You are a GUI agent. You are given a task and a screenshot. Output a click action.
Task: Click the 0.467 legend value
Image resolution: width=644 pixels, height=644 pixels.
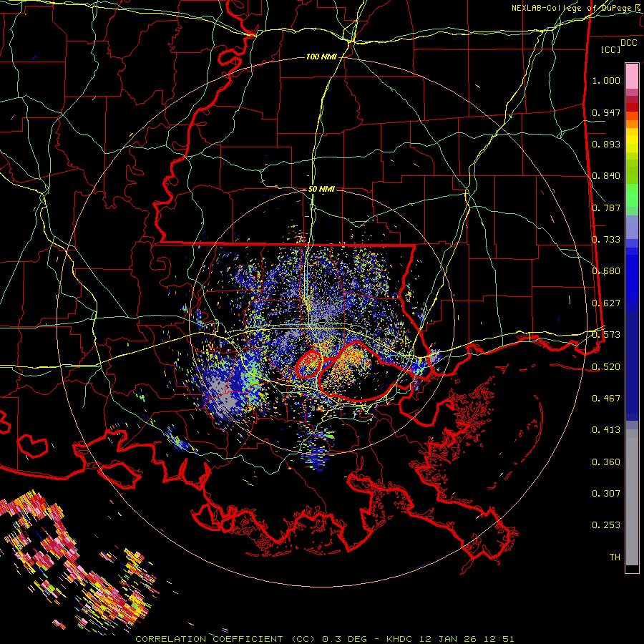click(x=606, y=399)
